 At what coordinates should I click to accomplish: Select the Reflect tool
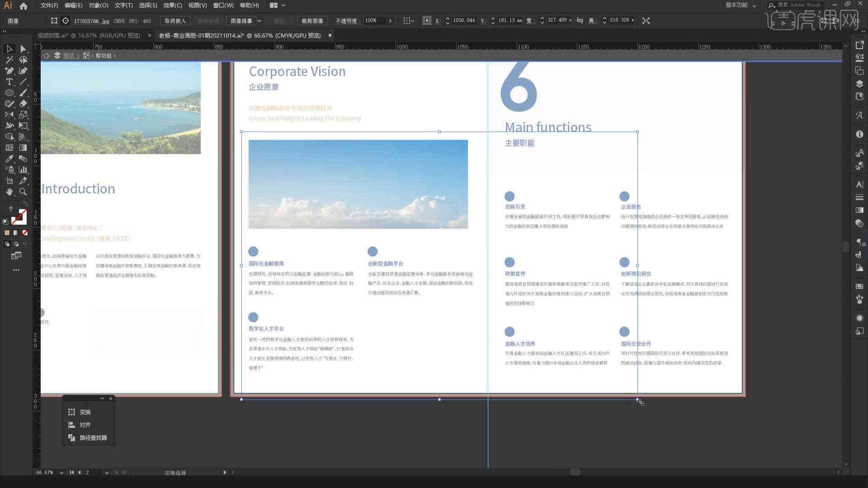(x=9, y=115)
